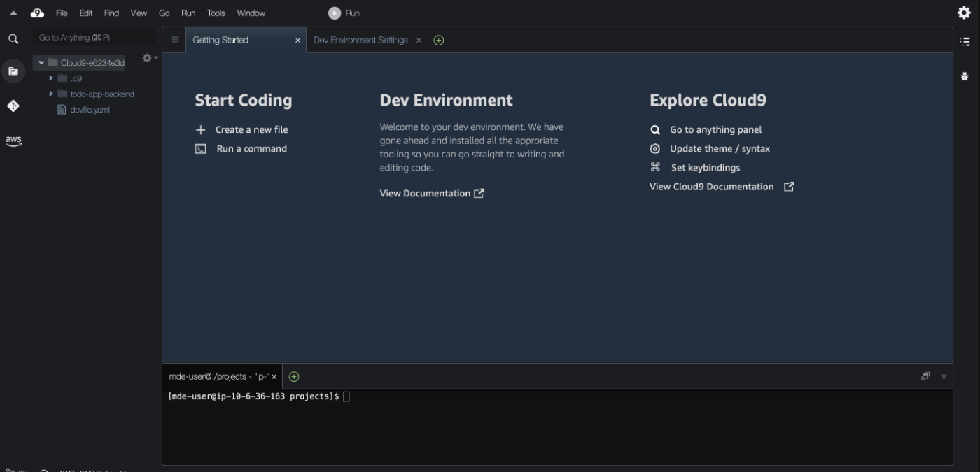
Task: Close the terminal panel with the x icon
Action: [944, 376]
